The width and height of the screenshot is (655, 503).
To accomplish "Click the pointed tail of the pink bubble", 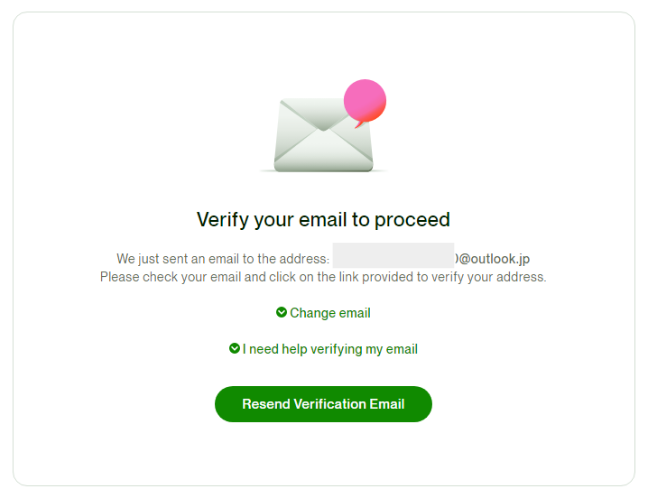I will pos(358,124).
